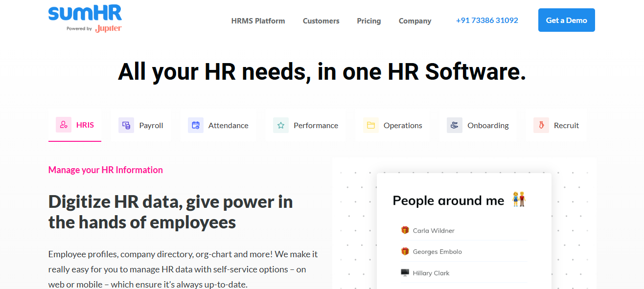Click the Attendance calendar icon

[196, 125]
